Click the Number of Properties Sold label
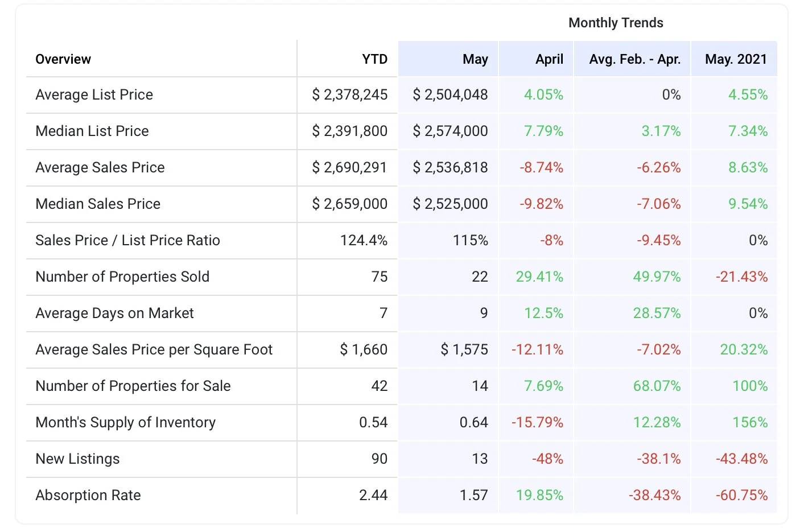The height and width of the screenshot is (532, 804). [122, 277]
